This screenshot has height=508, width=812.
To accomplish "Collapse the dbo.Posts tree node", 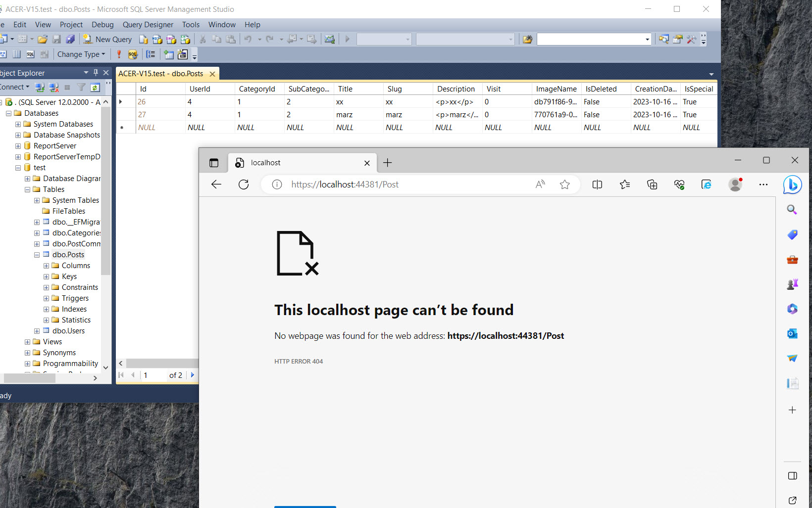I will [x=37, y=255].
